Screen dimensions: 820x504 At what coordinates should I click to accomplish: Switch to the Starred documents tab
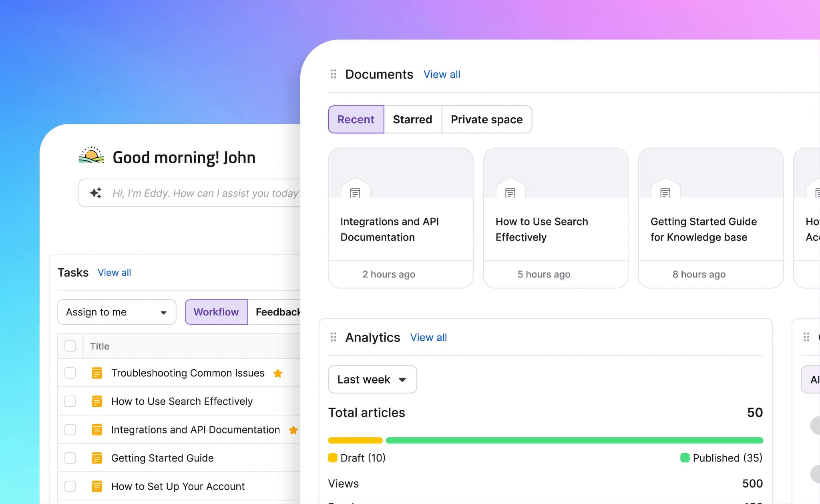[413, 119]
